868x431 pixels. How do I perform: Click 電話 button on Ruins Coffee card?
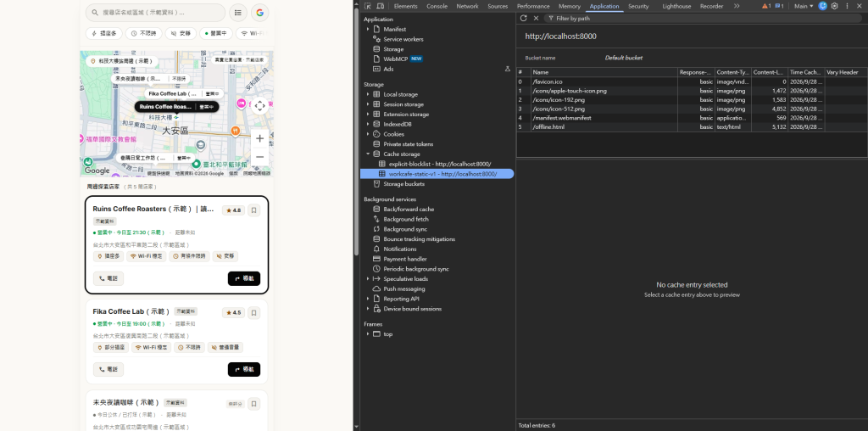click(108, 278)
